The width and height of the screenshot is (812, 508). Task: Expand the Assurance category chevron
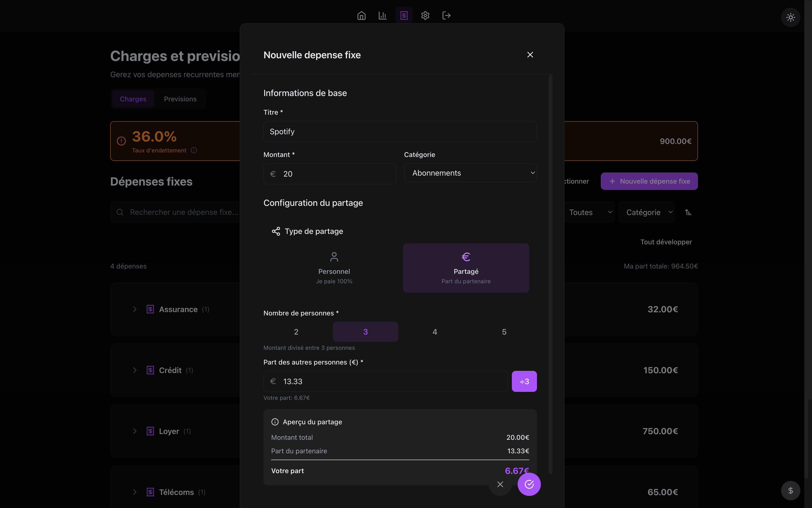[x=135, y=309]
